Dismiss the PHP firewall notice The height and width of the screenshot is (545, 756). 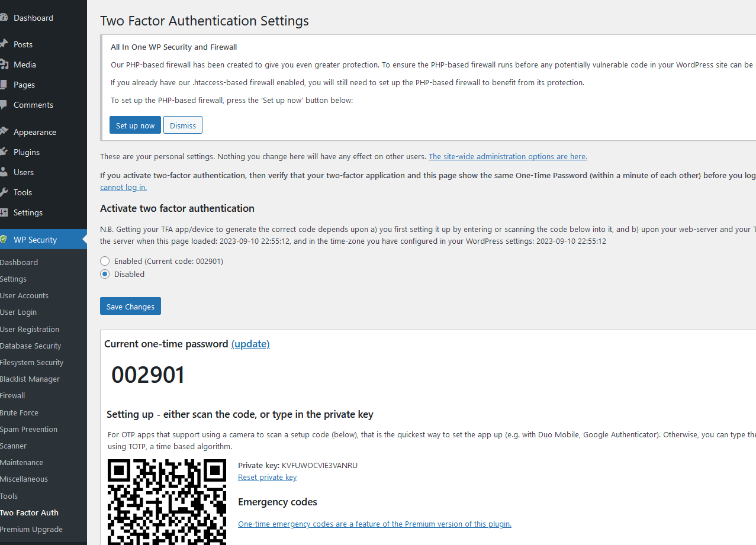tap(183, 125)
